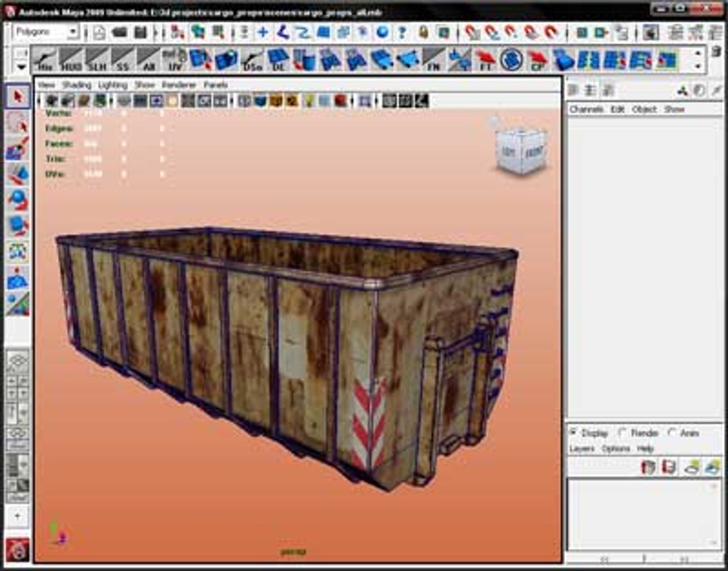728x571 pixels.
Task: Enable the fourth red magnet snap icon
Action: (x=531, y=33)
